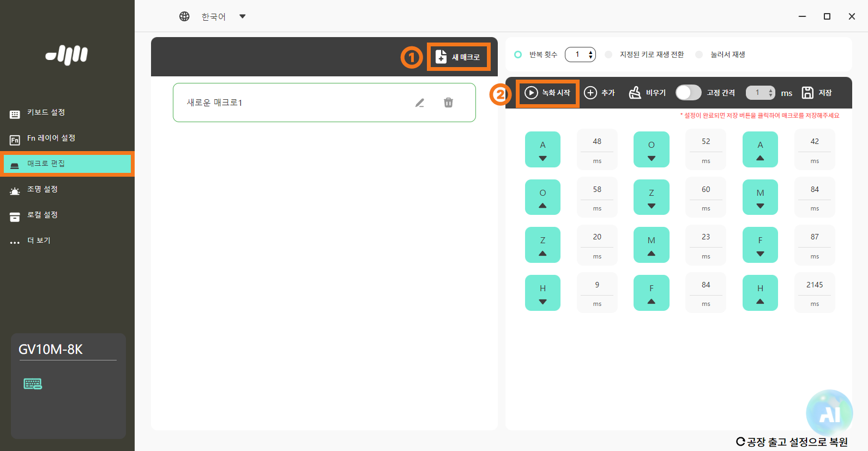Click the 새 매크로 new macro button
This screenshot has height=451, width=868.
tap(458, 57)
